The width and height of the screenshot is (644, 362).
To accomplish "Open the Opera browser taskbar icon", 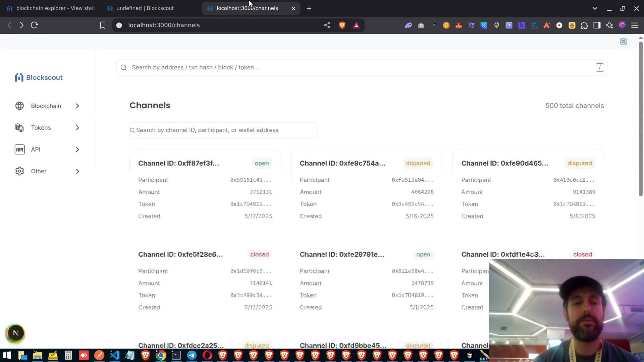I will pyautogui.click(x=207, y=355).
